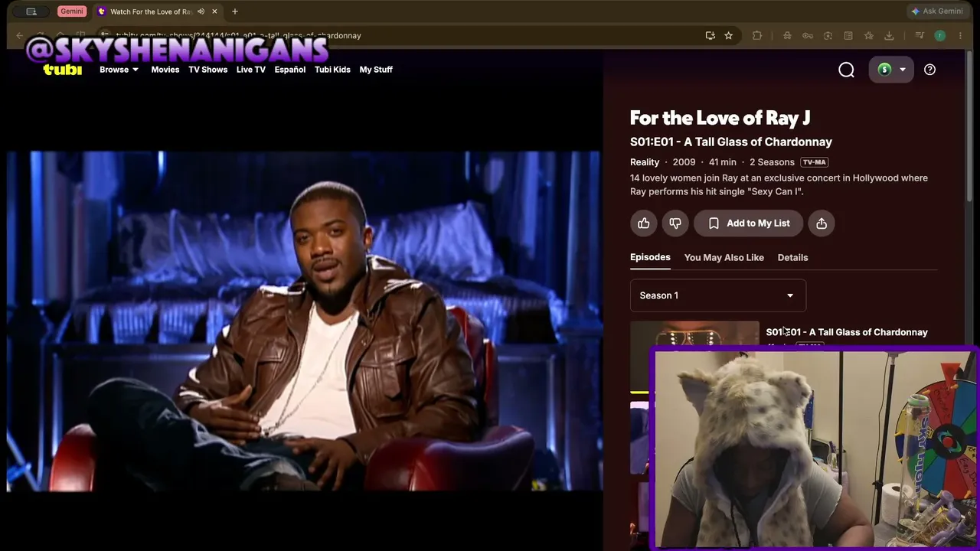This screenshot has width=980, height=551.
Task: Switch to You May Also Like tab
Action: tap(724, 258)
